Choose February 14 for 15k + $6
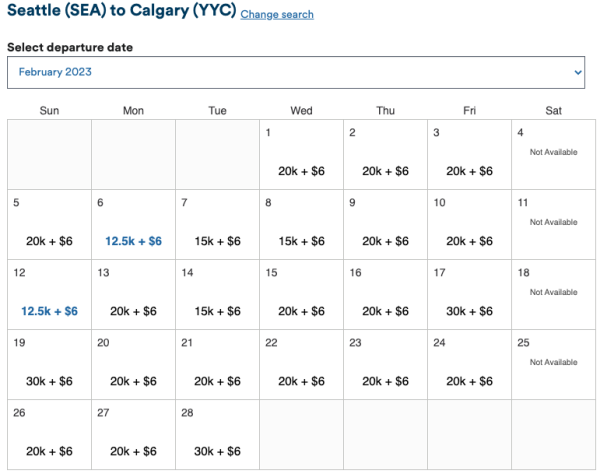Screen dimensions: 600x474 coord(217,311)
